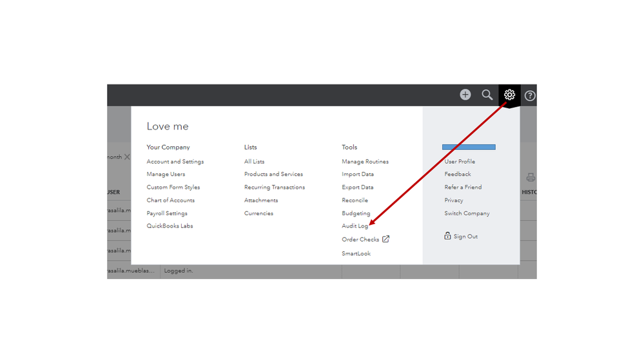
Task: Click the external link icon beside Order Checks
Action: [x=385, y=239]
